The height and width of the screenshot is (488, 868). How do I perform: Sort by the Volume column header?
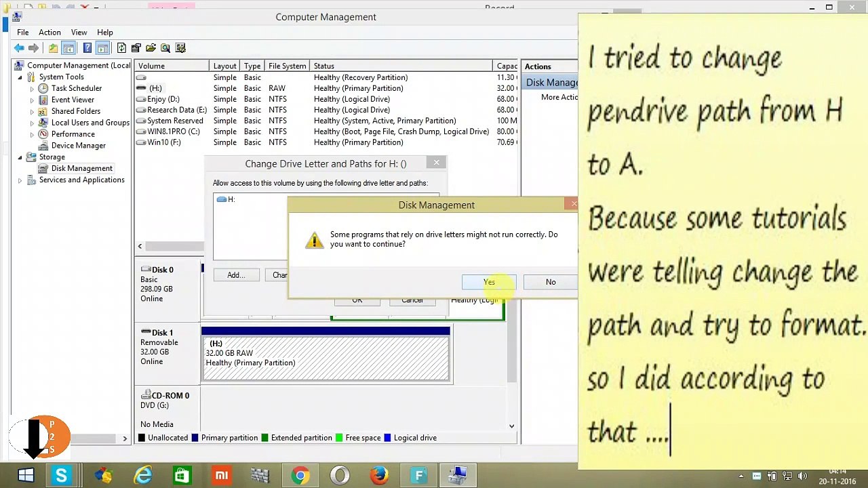[172, 66]
